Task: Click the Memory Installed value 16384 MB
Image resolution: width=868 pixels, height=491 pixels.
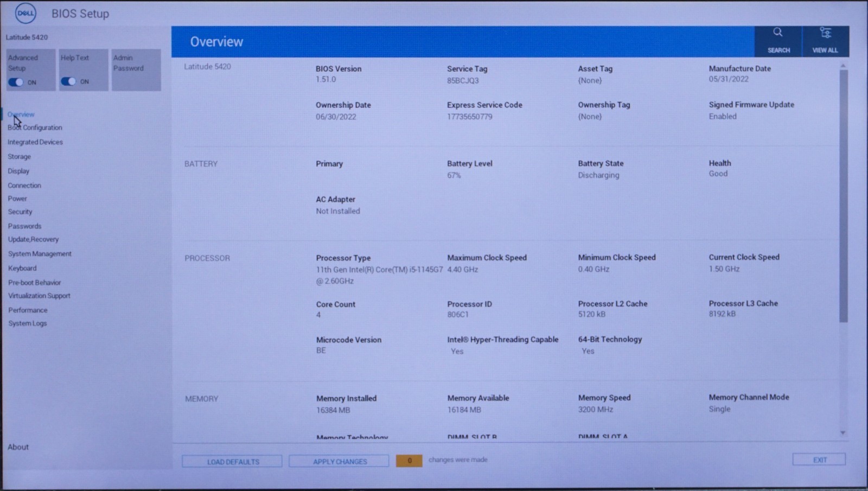Action: coord(333,410)
